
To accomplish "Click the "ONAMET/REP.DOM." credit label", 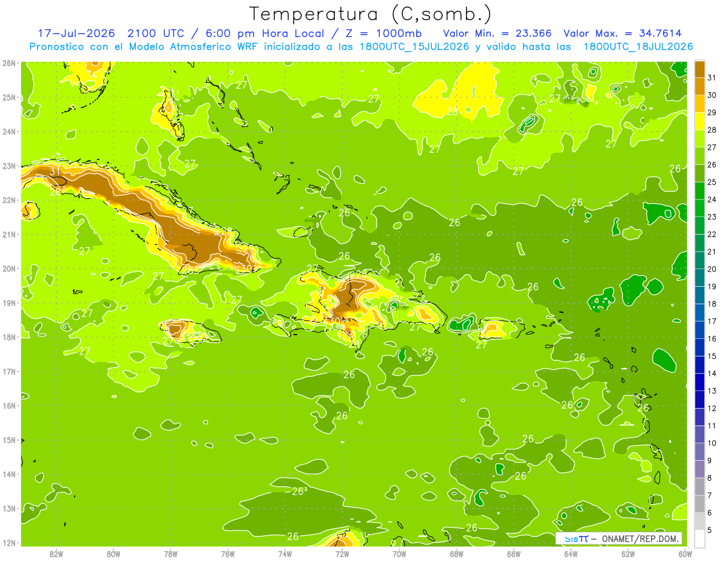I will (x=639, y=538).
